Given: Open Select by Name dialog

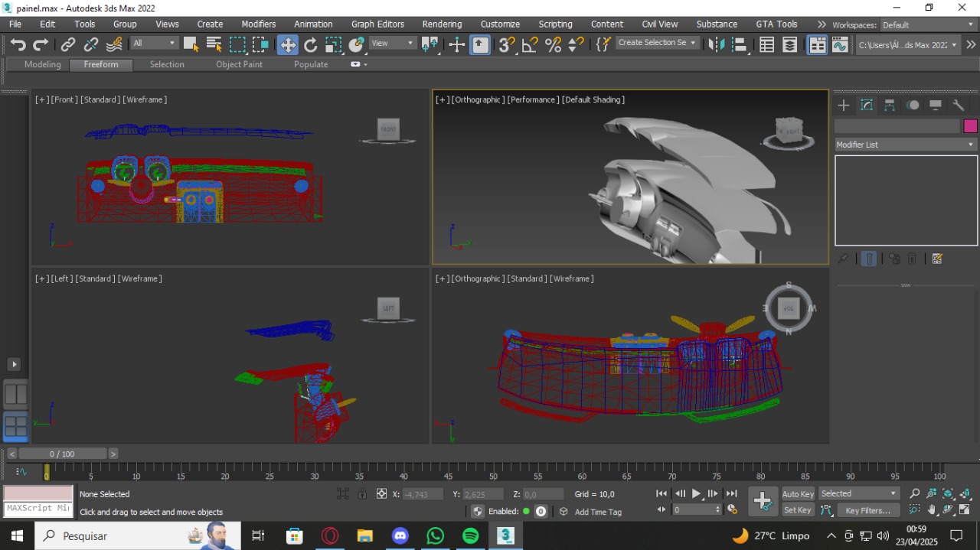Looking at the screenshot, I should [x=214, y=44].
